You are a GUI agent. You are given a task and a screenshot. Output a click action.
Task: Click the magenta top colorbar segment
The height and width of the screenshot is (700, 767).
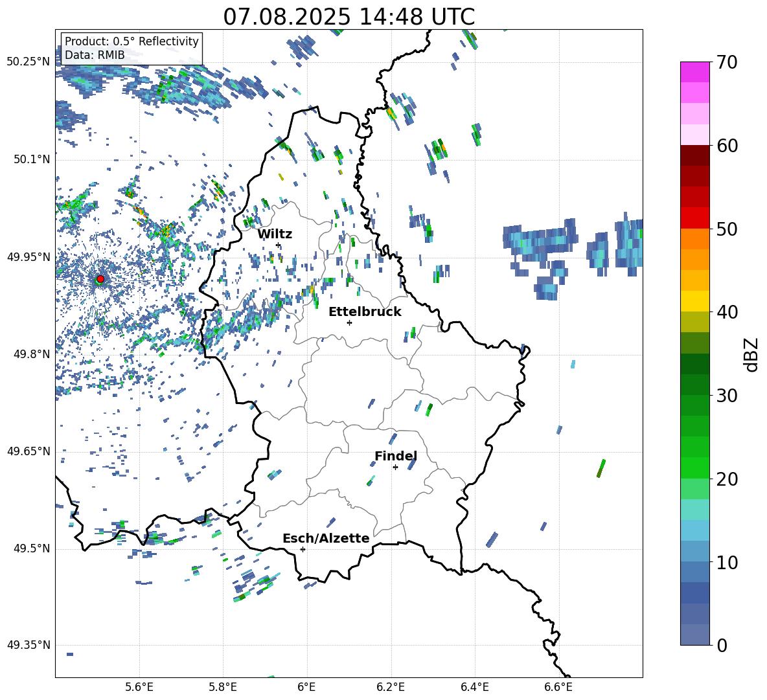(x=694, y=73)
